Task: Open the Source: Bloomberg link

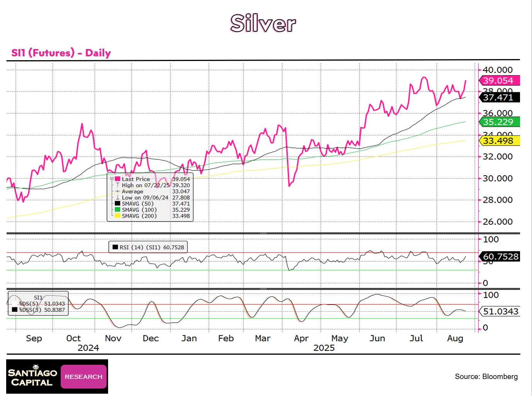Action: (x=487, y=376)
